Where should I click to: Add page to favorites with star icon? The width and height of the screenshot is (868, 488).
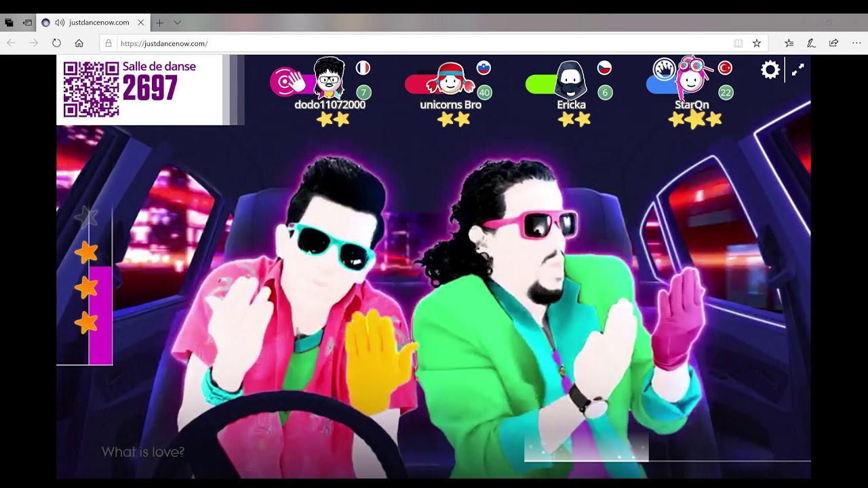point(757,43)
